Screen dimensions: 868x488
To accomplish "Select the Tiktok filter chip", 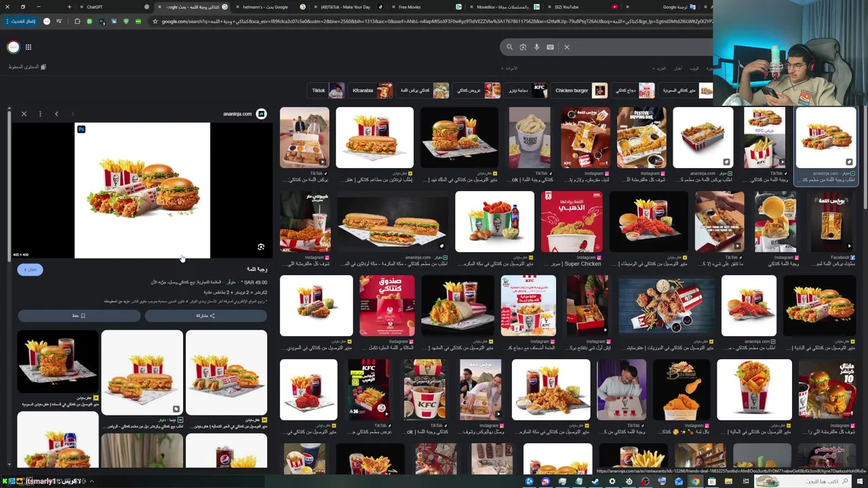I will pos(328,90).
